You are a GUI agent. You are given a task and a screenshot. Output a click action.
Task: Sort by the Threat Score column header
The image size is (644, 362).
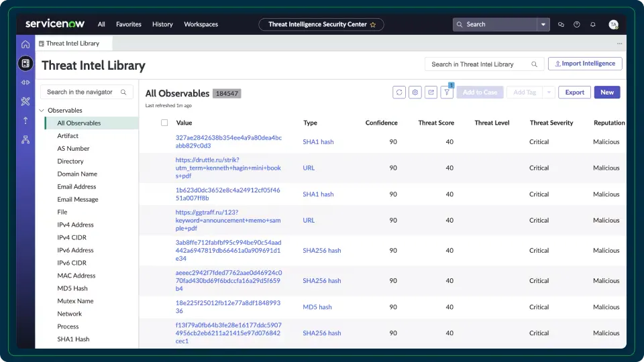[436, 123]
